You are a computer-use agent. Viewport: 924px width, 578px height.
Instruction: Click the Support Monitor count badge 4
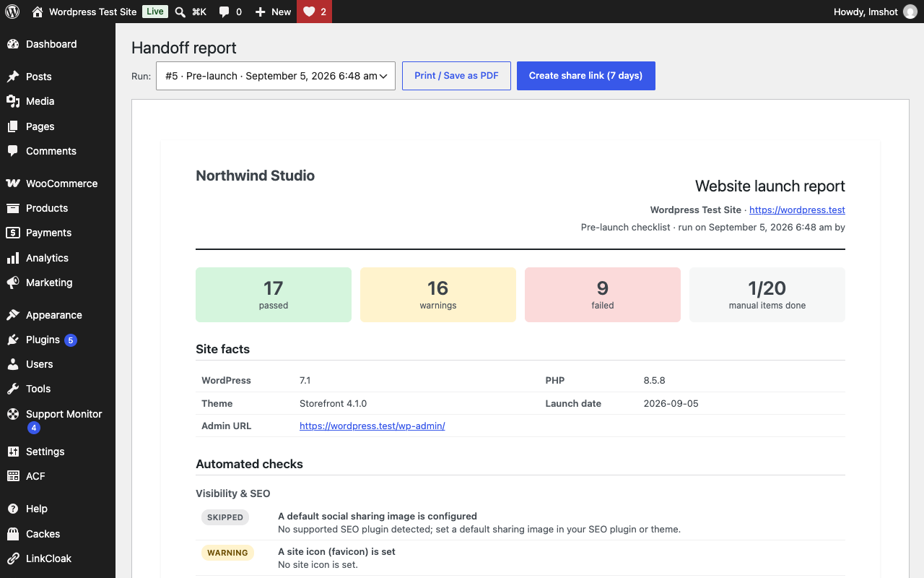34,428
